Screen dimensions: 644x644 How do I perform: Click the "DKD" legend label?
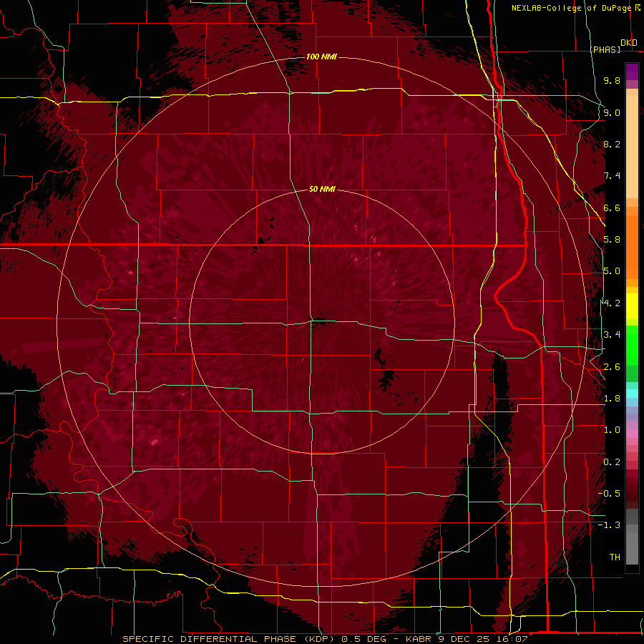(629, 43)
